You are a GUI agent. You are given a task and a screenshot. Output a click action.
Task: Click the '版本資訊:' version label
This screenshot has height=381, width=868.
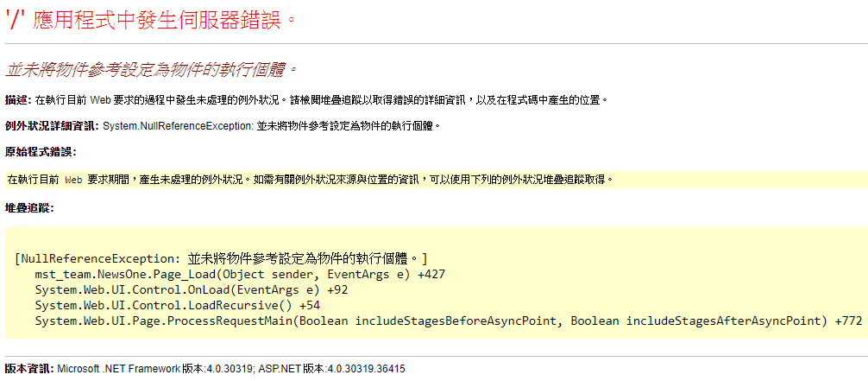29,368
